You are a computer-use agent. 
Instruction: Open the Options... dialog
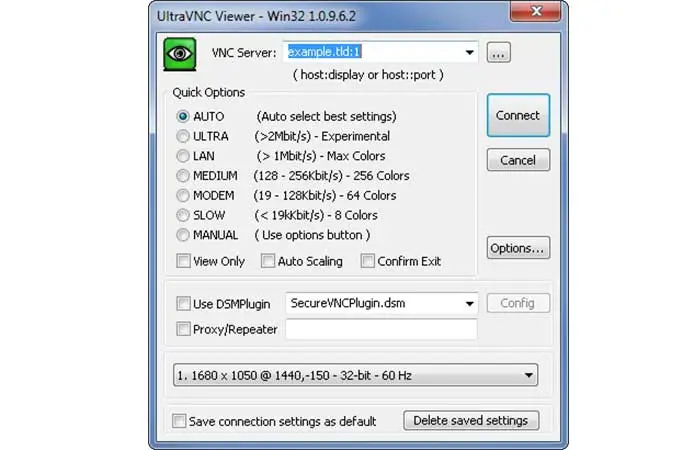click(518, 248)
